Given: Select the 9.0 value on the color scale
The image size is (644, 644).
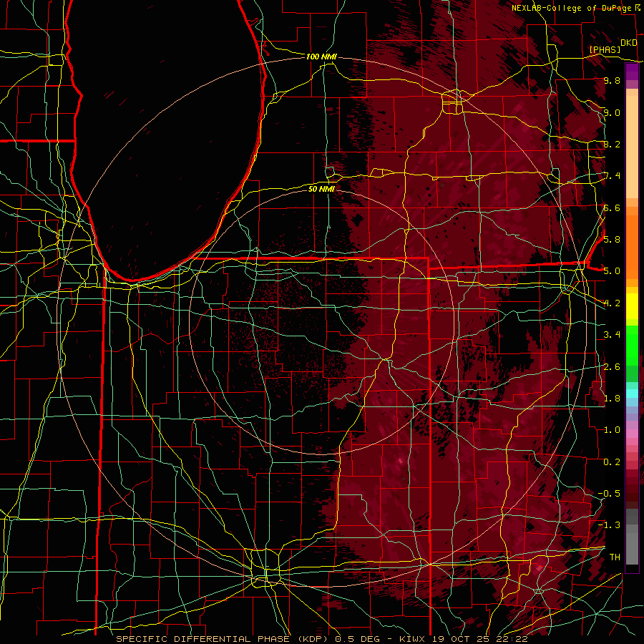Looking at the screenshot, I should click(x=612, y=112).
